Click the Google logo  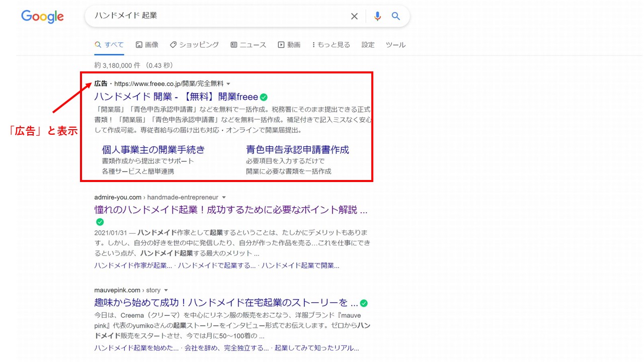point(42,17)
